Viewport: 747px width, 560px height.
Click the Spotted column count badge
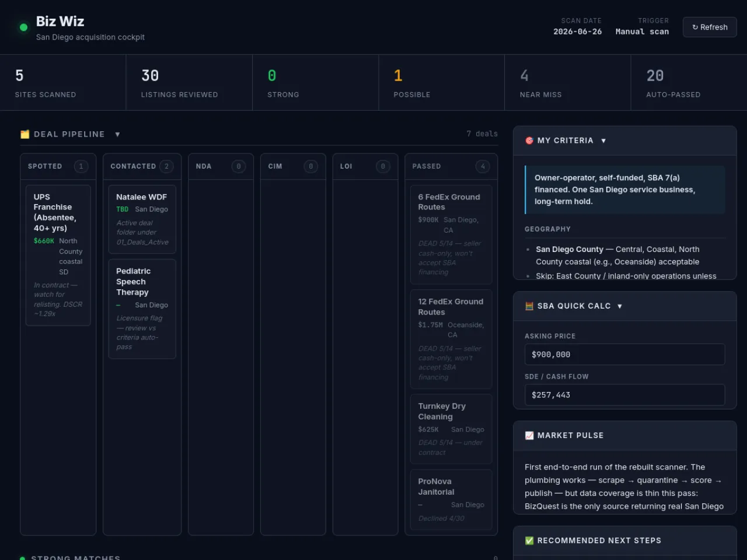point(81,166)
